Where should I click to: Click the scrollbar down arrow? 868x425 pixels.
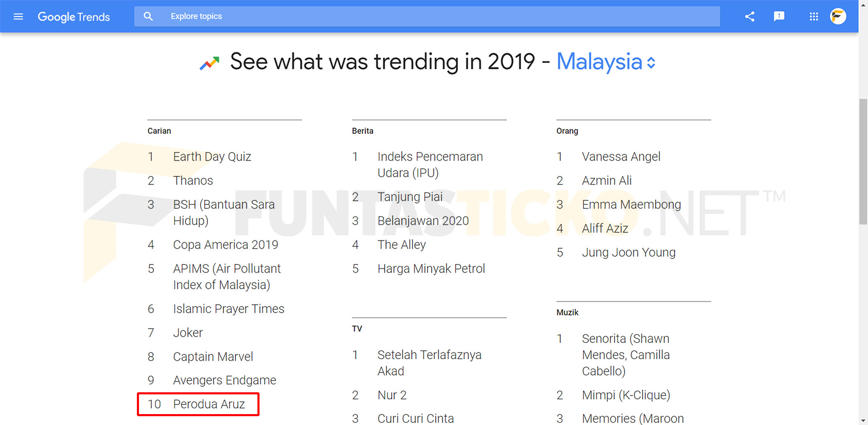pos(863,420)
